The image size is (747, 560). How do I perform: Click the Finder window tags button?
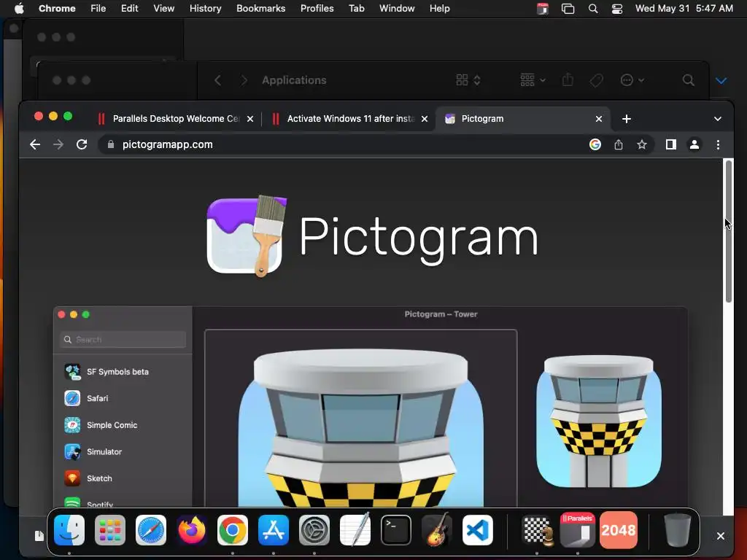pyautogui.click(x=596, y=80)
